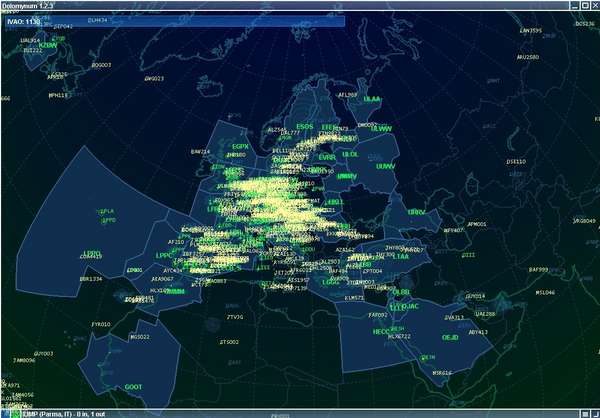Select aircraft APM001 on the map

pyautogui.click(x=477, y=224)
